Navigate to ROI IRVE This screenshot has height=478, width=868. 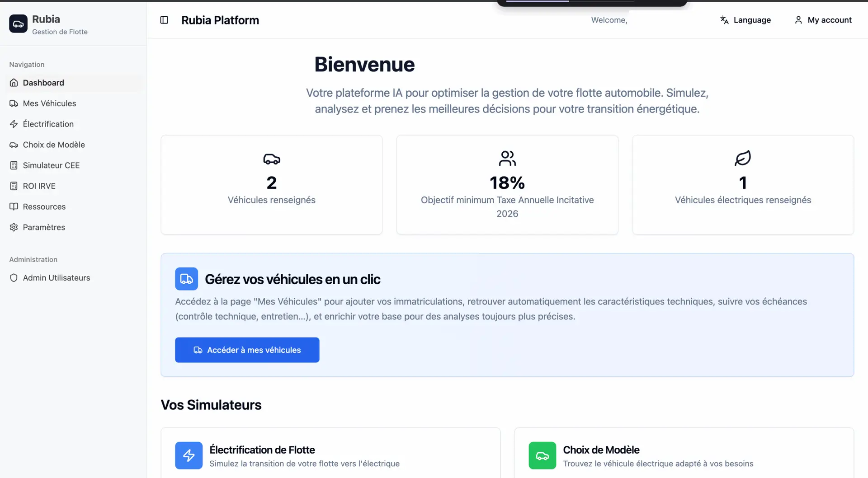pos(74,186)
